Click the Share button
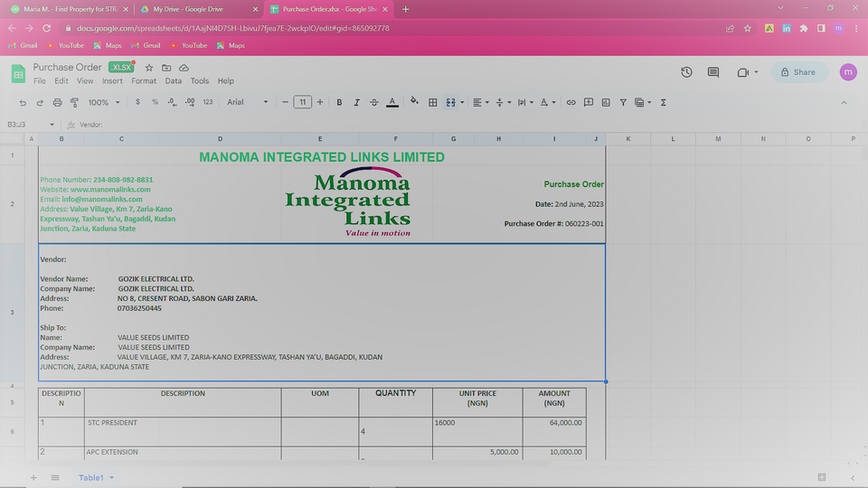The width and height of the screenshot is (868, 488). [x=798, y=72]
